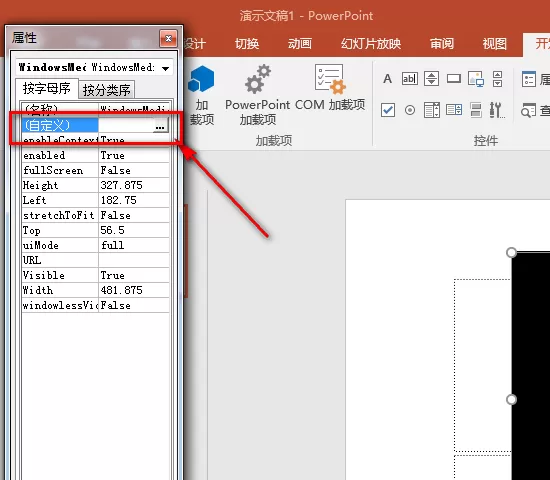Viewport: 550px width, 480px height.
Task: Close the Properties window
Action: coord(168,38)
